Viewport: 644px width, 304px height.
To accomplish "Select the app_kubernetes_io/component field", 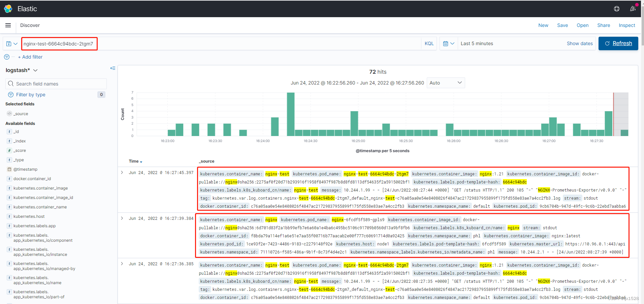I will coord(43,238).
